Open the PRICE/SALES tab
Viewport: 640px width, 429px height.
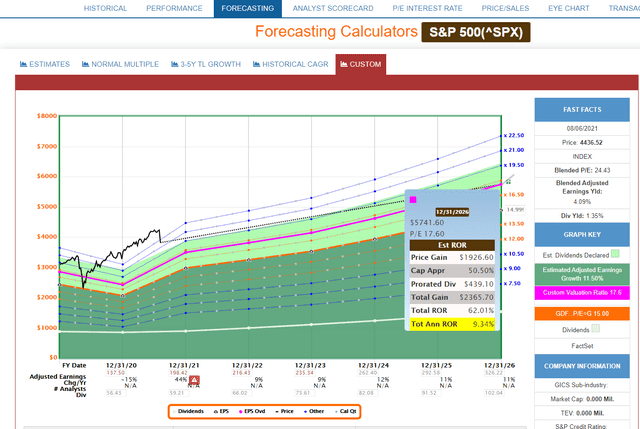(505, 8)
